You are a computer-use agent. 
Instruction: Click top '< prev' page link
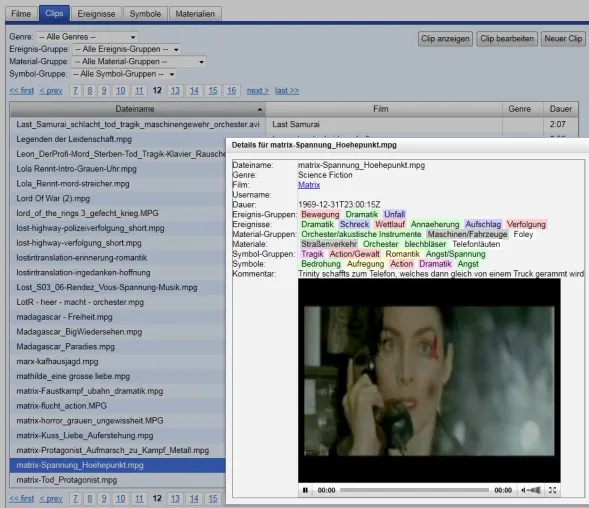[51, 91]
